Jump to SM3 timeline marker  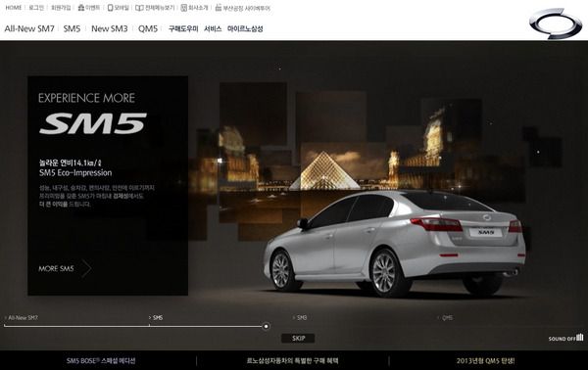(300, 317)
